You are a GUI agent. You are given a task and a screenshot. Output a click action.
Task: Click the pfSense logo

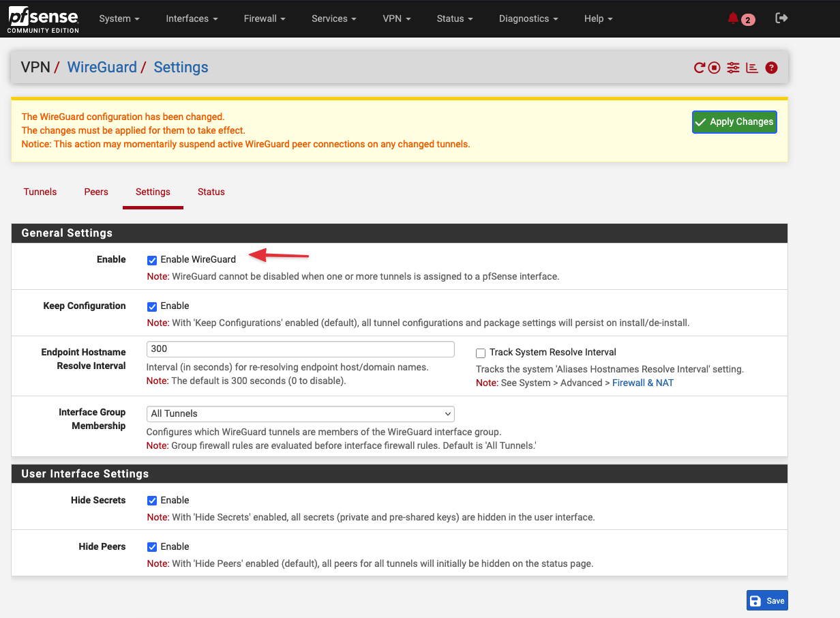43,19
